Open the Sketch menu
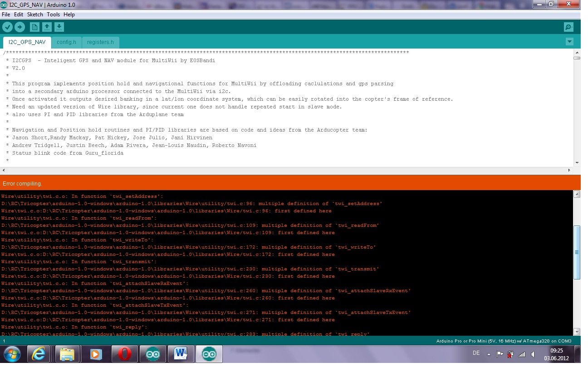This screenshot has width=588, height=392. tap(34, 14)
